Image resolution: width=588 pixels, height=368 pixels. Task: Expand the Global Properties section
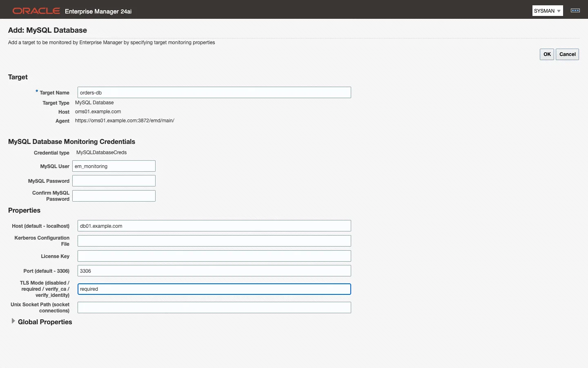tap(13, 321)
